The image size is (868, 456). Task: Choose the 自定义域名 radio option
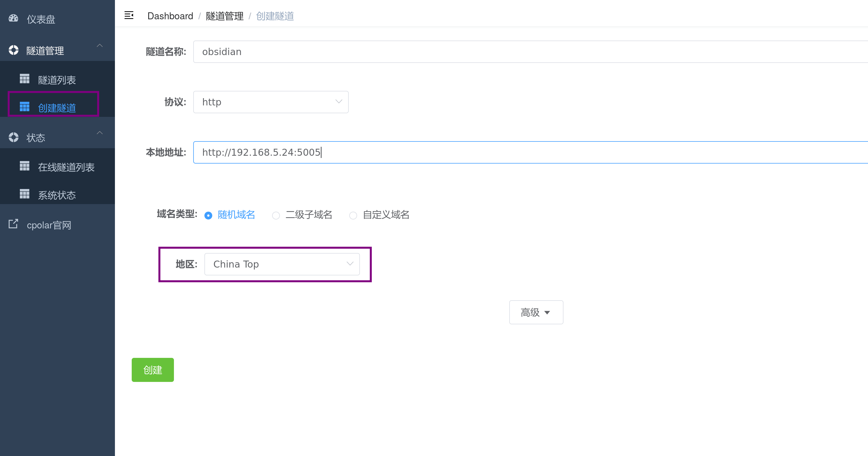(353, 215)
